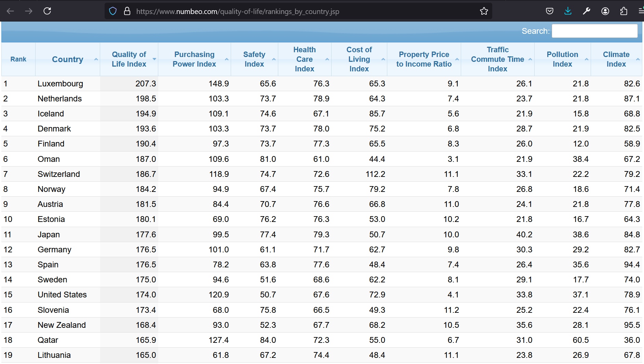Sort table by Quality of Life Index
The height and width of the screenshot is (364, 644).
point(129,59)
